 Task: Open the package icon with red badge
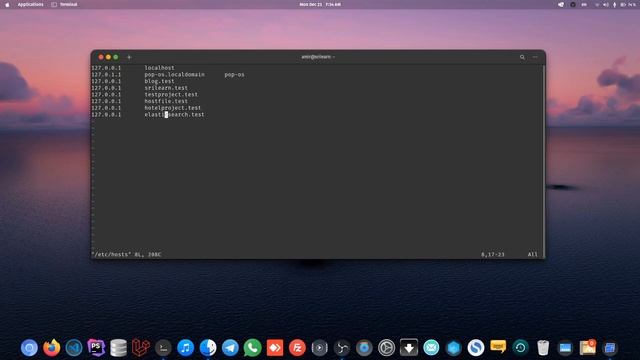pos(588,348)
